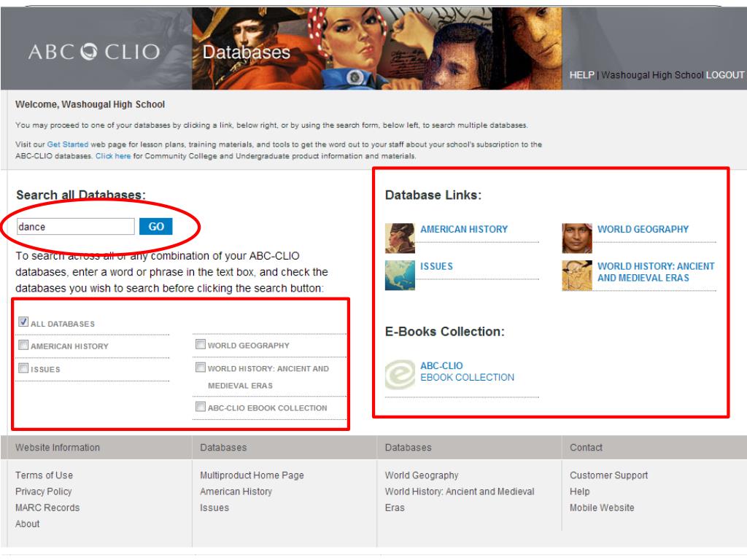This screenshot has height=560, width=747.
Task: Check the American History checkbox
Action: (23, 345)
